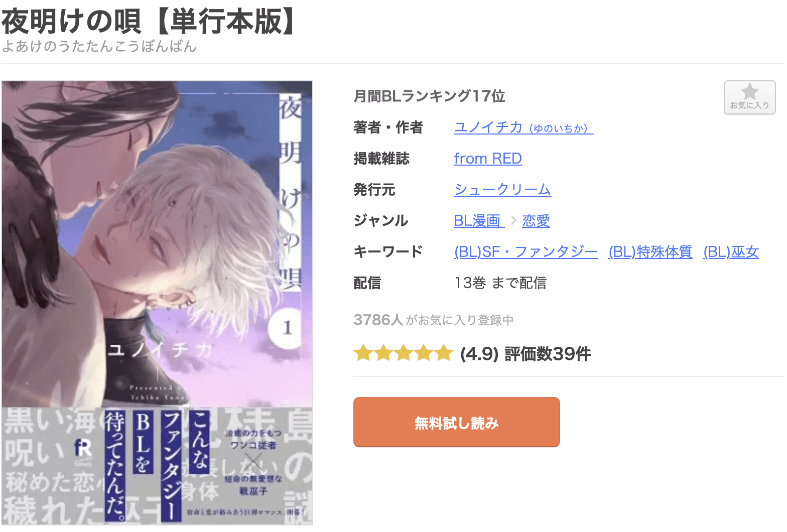The height and width of the screenshot is (532, 787).
Task: Go to the 恋愛 sub-genre page
Action: (x=536, y=221)
